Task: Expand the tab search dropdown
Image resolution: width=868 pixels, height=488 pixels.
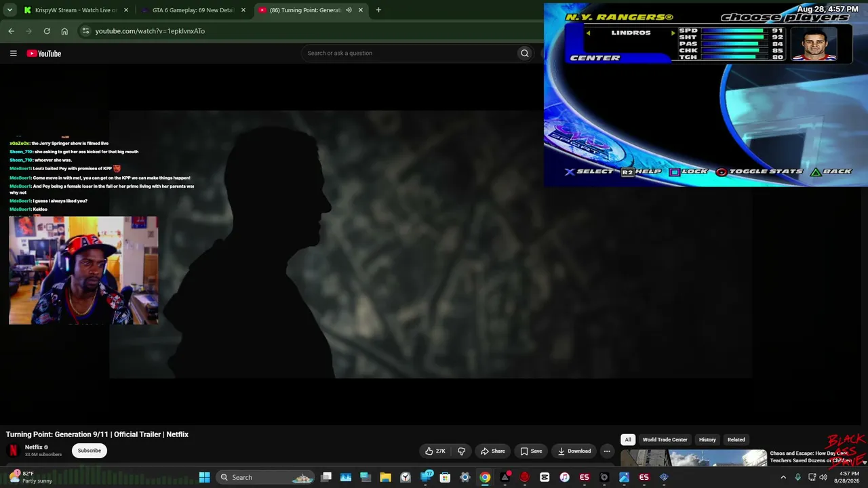Action: click(9, 10)
